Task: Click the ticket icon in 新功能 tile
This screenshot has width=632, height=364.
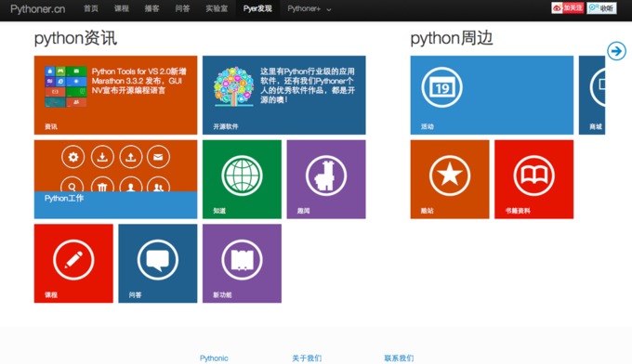Action: 242,260
